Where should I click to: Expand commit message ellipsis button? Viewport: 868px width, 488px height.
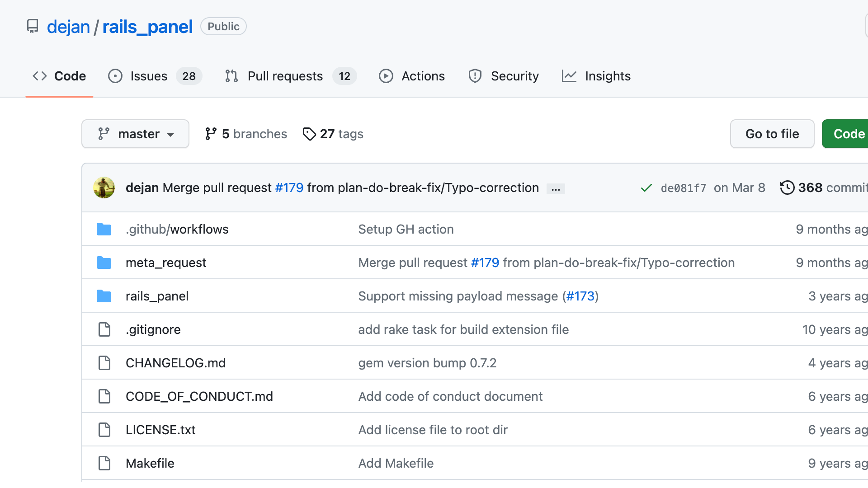click(556, 189)
